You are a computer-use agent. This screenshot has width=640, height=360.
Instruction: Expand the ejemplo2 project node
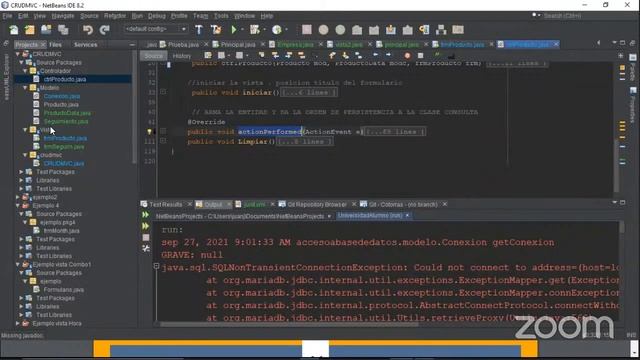coord(18,197)
